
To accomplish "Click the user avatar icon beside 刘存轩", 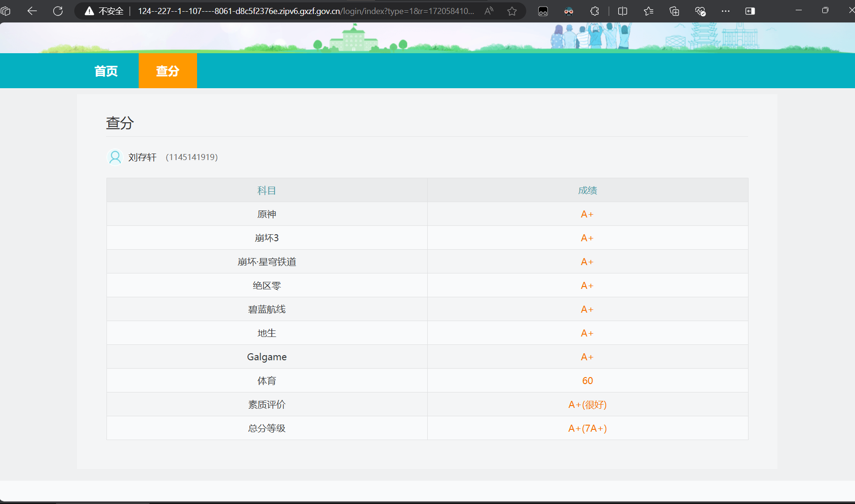I will tap(115, 157).
